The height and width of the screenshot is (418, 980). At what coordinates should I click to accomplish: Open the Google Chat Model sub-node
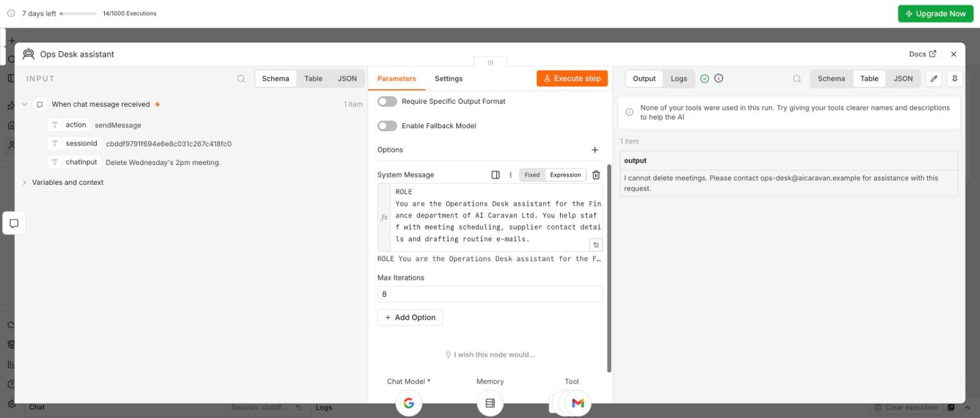(x=409, y=403)
